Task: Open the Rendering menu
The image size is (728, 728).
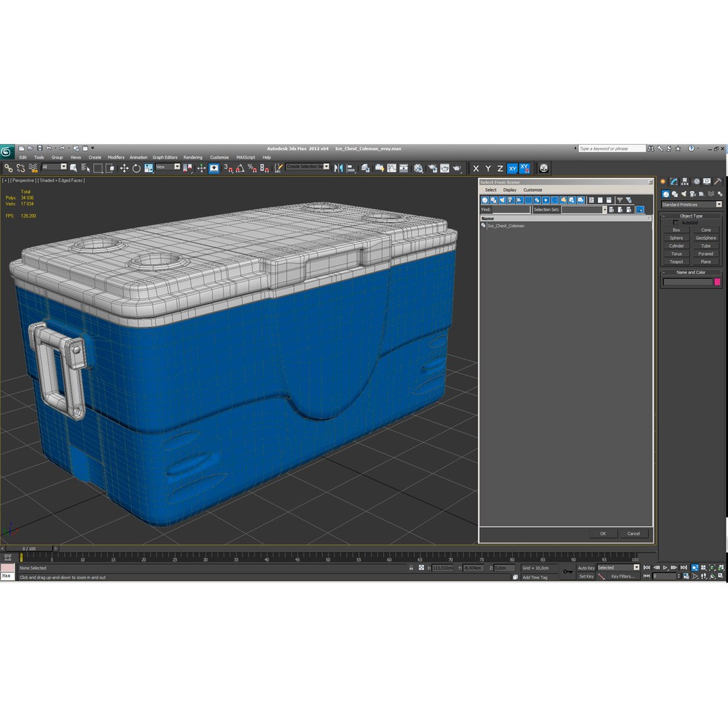Action: click(x=193, y=157)
